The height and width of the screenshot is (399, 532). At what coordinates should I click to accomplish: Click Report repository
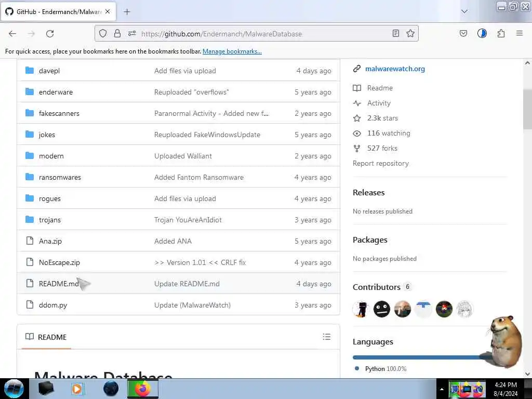[x=381, y=164]
